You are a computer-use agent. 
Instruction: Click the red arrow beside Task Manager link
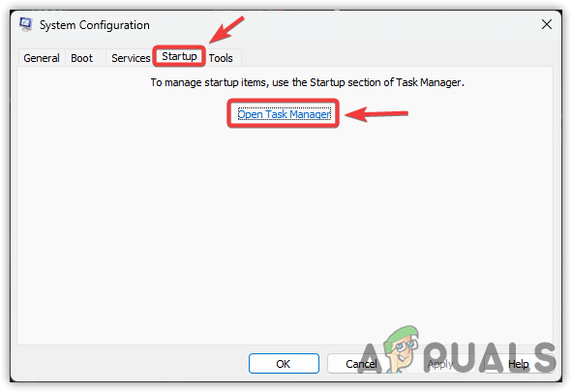click(x=376, y=114)
